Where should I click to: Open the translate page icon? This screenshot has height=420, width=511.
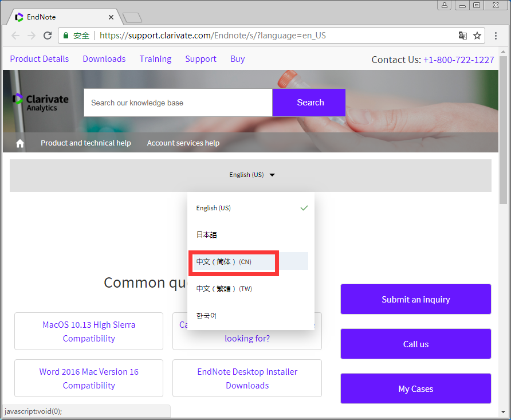(x=463, y=36)
